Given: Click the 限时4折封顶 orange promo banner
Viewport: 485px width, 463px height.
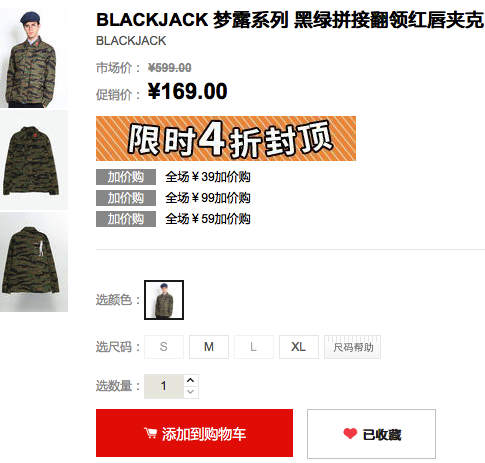Looking at the screenshot, I should click(226, 138).
